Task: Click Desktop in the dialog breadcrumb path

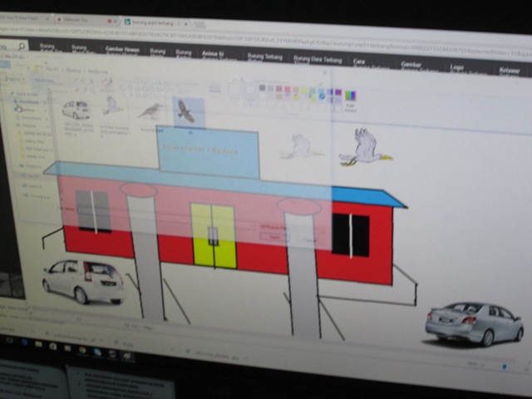Action: pyautogui.click(x=73, y=71)
